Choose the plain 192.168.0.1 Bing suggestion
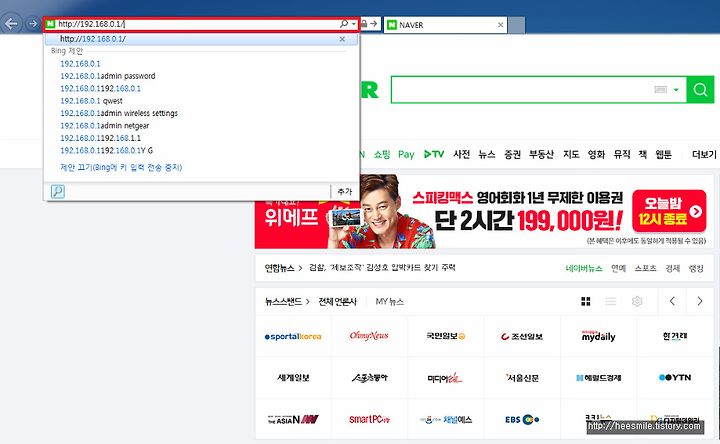The width and height of the screenshot is (720, 444). pyautogui.click(x=80, y=64)
